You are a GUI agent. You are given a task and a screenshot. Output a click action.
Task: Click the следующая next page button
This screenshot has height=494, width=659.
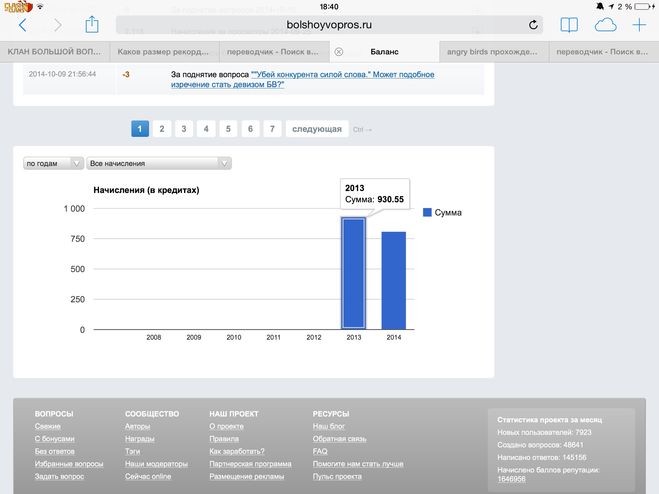(x=317, y=129)
